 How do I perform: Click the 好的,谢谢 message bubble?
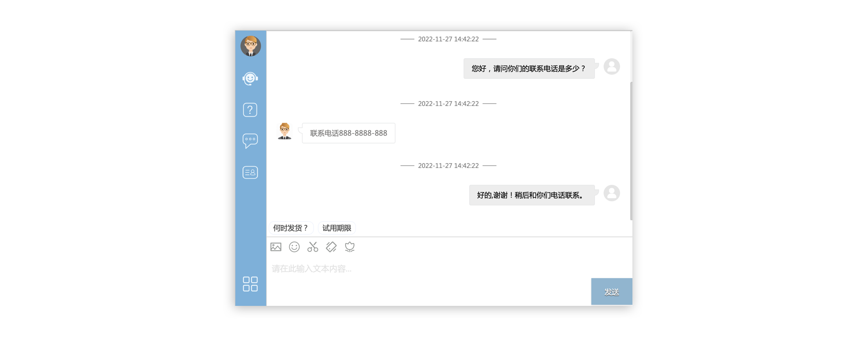pos(532,195)
